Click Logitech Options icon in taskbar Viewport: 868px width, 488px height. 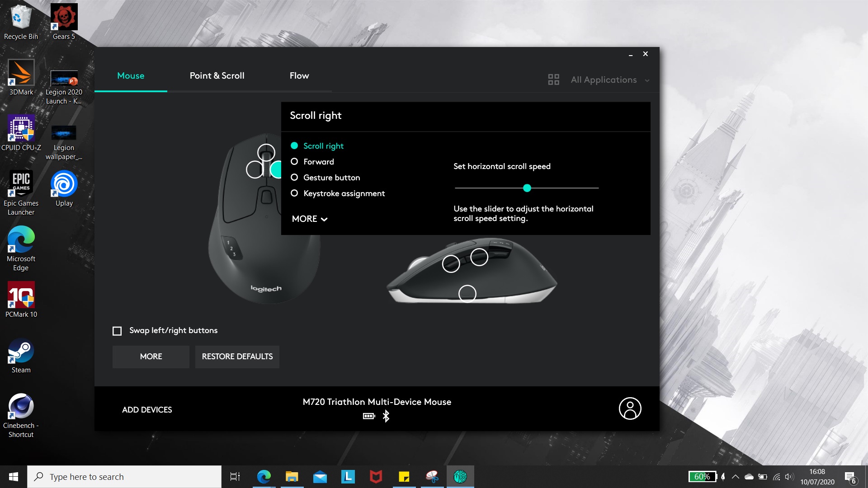pos(460,476)
